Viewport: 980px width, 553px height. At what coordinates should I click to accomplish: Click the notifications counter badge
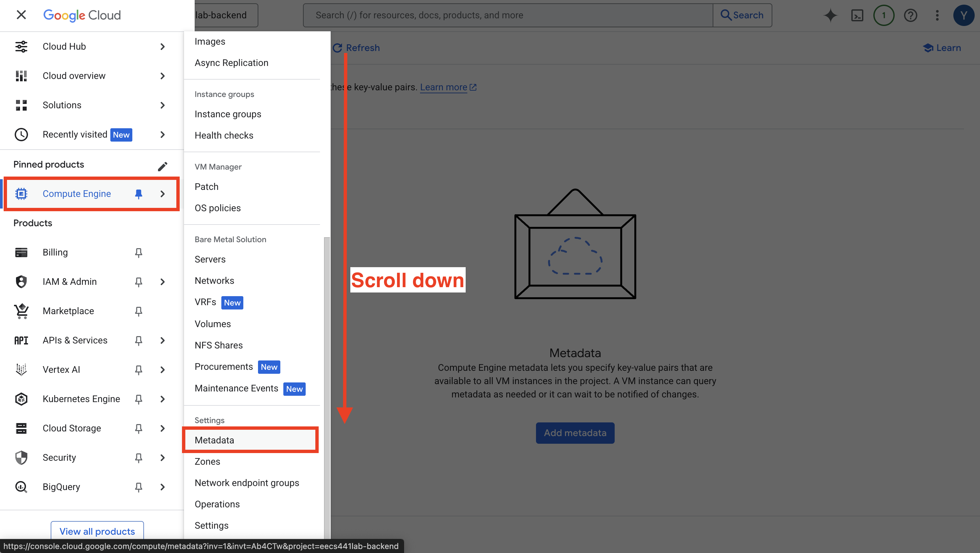(x=883, y=15)
